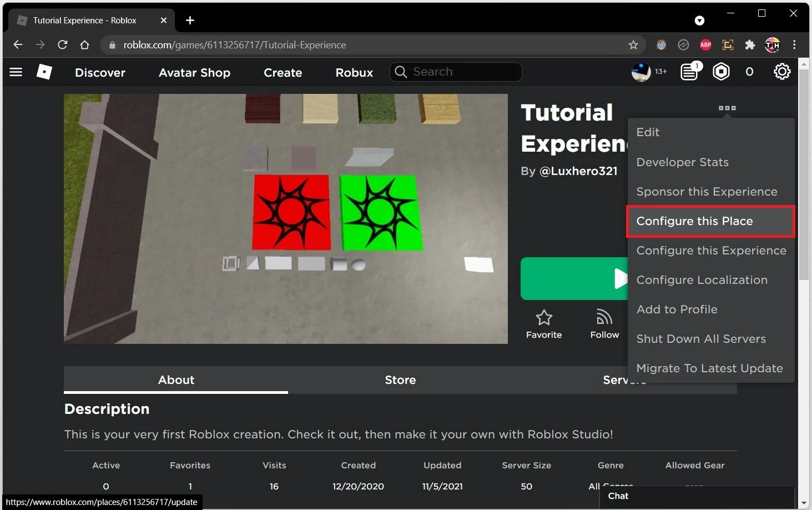Click the Server Size value 50

[526, 486]
